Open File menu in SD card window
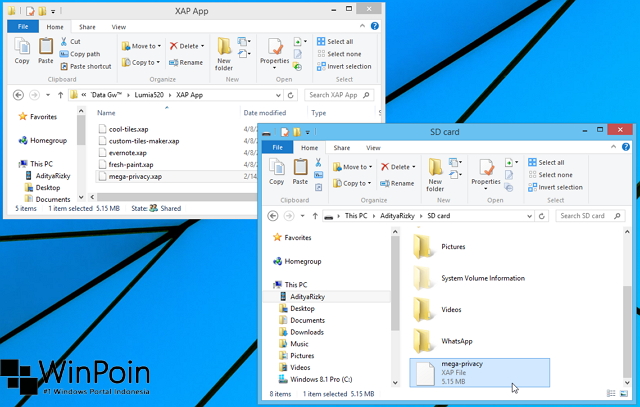Image resolution: width=640 pixels, height=407 pixels. tap(278, 147)
